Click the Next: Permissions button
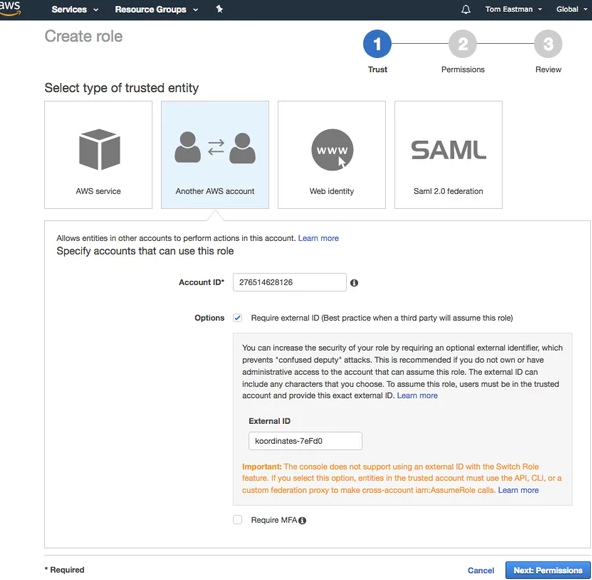The image size is (592, 580). [x=548, y=570]
